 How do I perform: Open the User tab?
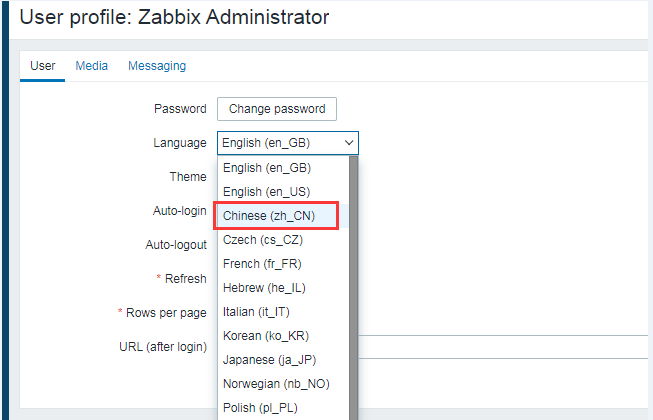[42, 66]
